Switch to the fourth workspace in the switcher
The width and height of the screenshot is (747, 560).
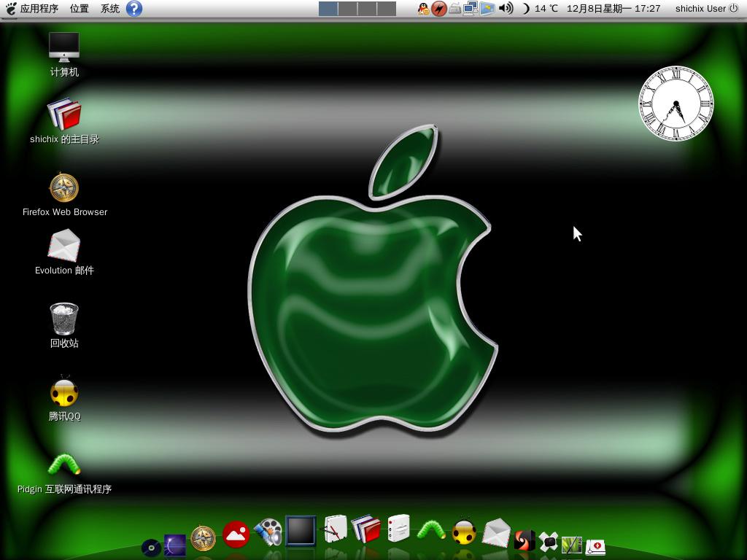point(387,9)
